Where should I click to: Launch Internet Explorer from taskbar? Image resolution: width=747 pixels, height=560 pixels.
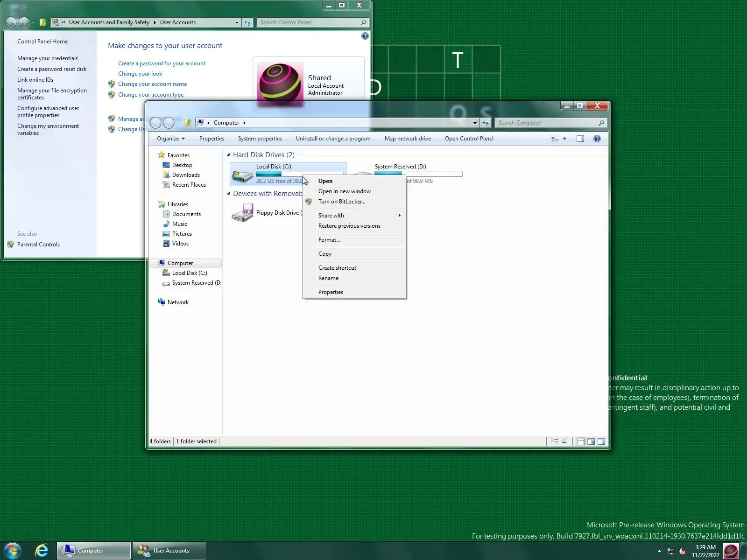[42, 551]
